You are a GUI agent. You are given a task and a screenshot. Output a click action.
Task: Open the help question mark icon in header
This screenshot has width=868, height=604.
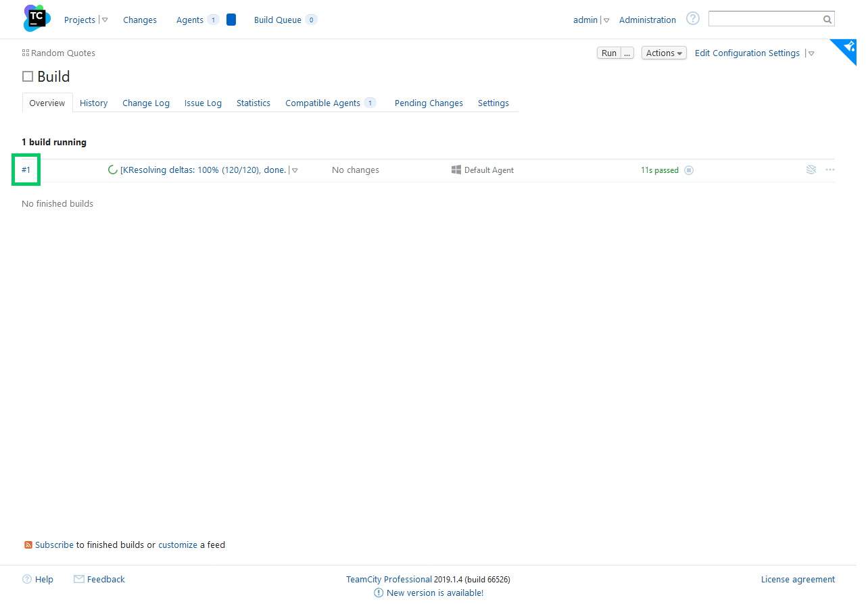click(x=693, y=18)
